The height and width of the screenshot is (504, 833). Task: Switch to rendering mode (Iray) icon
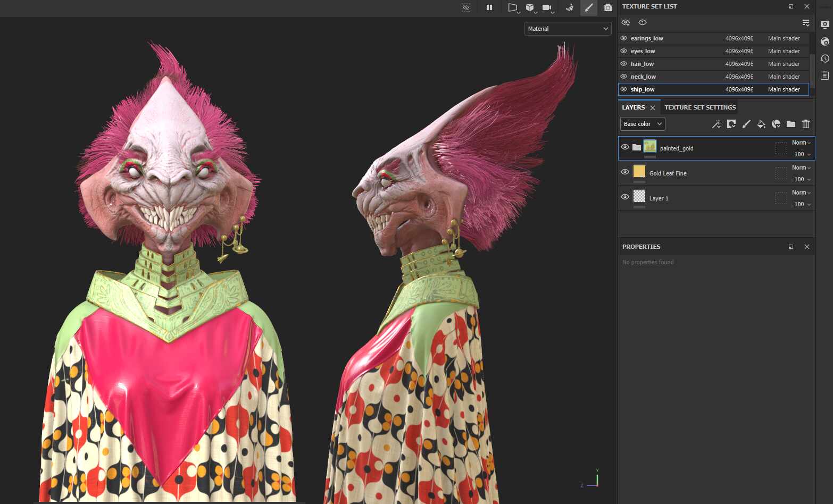[x=570, y=7]
